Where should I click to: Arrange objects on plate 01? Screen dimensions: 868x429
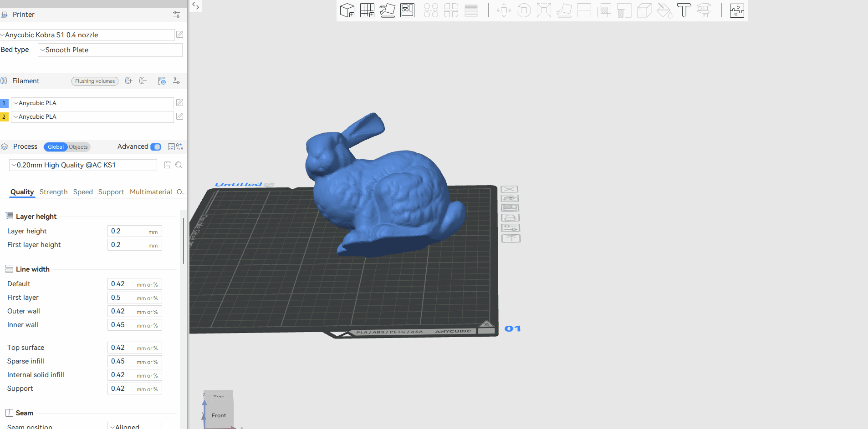coord(510,208)
